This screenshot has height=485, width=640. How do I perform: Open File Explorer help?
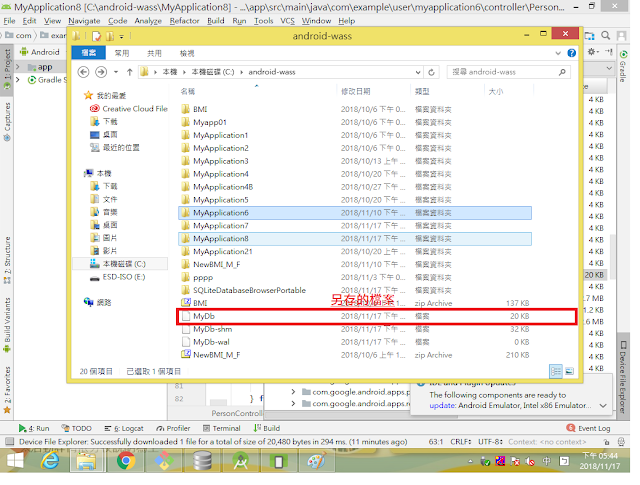572,53
